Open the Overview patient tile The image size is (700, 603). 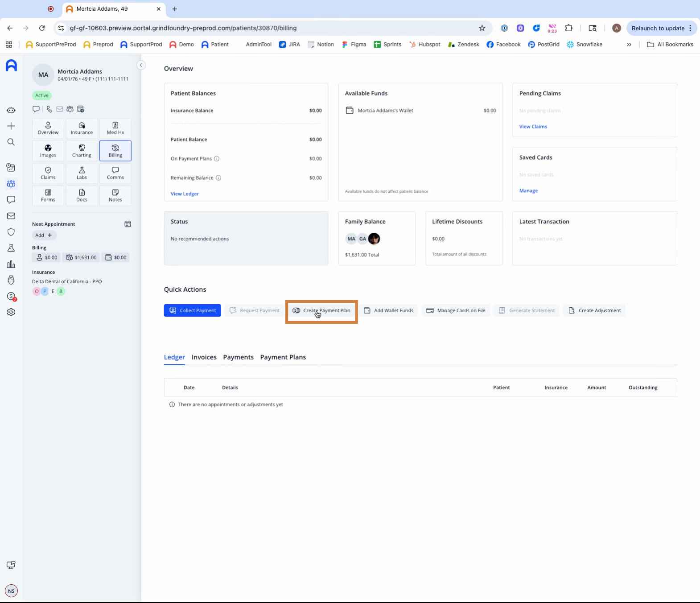(x=48, y=128)
